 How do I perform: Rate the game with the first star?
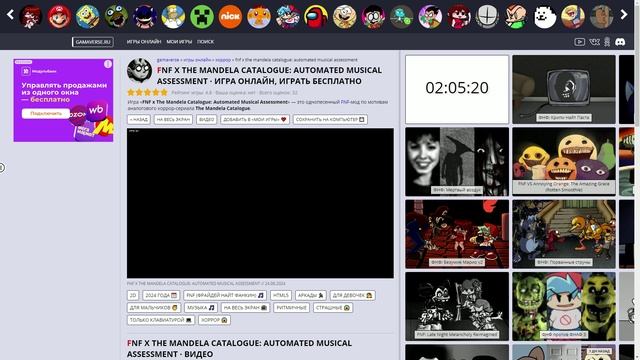(131, 93)
